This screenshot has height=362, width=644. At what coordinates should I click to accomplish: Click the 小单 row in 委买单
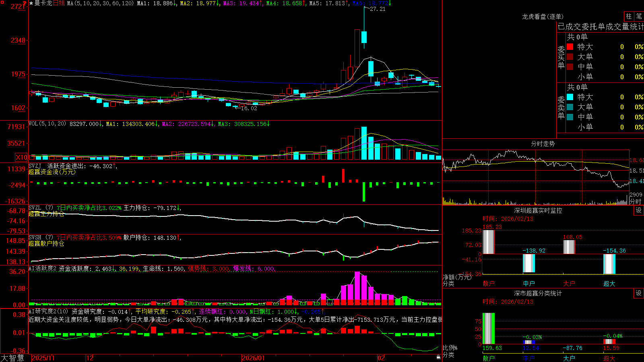pyautogui.click(x=605, y=77)
